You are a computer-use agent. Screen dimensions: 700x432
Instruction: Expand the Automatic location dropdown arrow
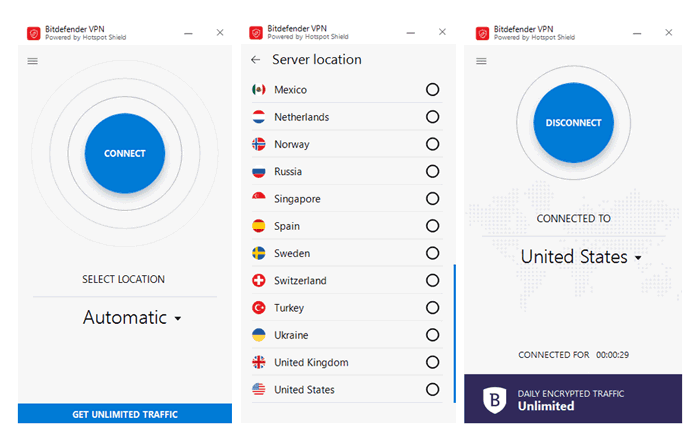pyautogui.click(x=178, y=319)
